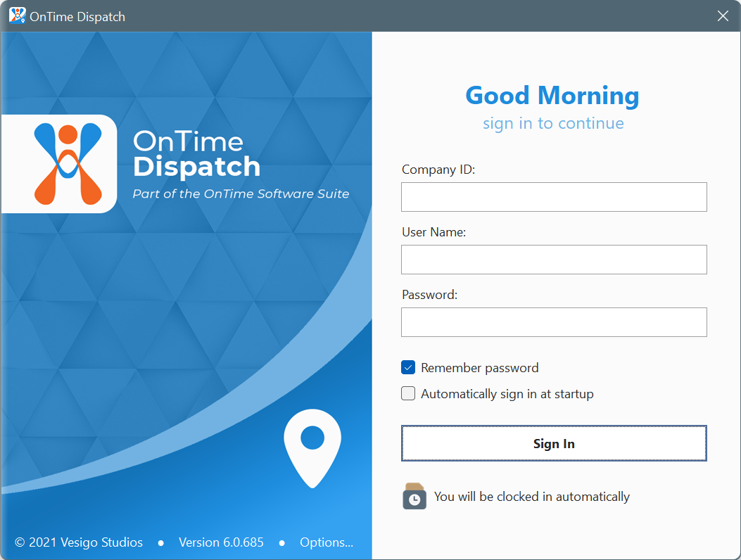Open the Options... link
This screenshot has height=560, width=741.
pyautogui.click(x=327, y=542)
